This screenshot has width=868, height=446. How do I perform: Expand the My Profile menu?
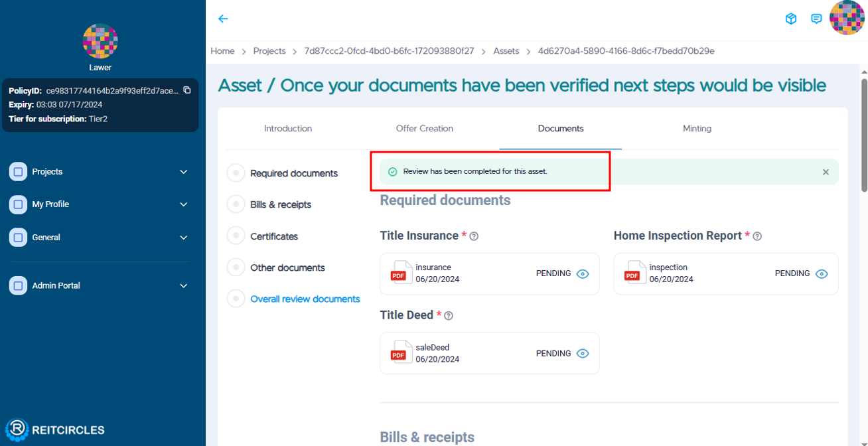tap(183, 204)
